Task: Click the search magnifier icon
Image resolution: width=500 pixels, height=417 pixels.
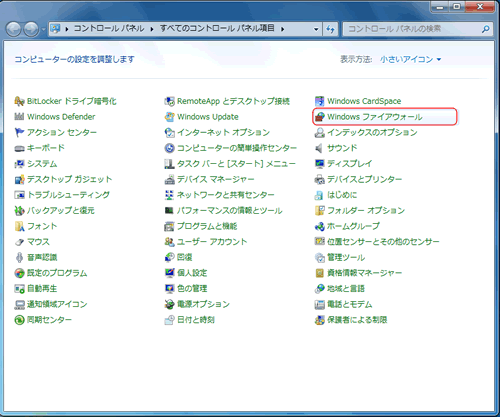Action: coord(486,29)
